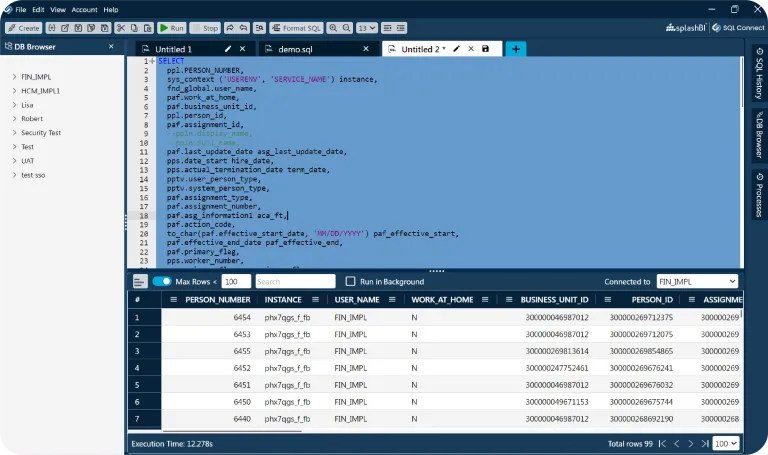This screenshot has width=768, height=455.
Task: Open the font size 13 dropdown
Action: 367,28
